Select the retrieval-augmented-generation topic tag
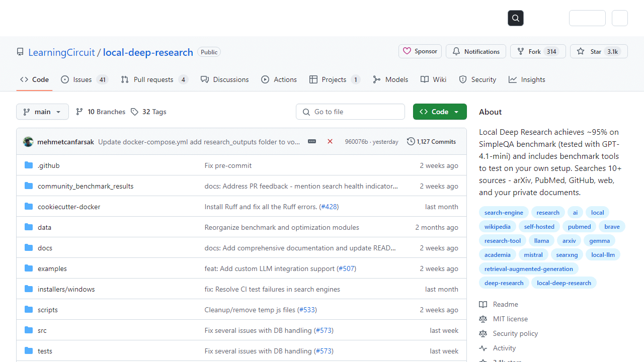Image resolution: width=644 pixels, height=362 pixels. 529,269
